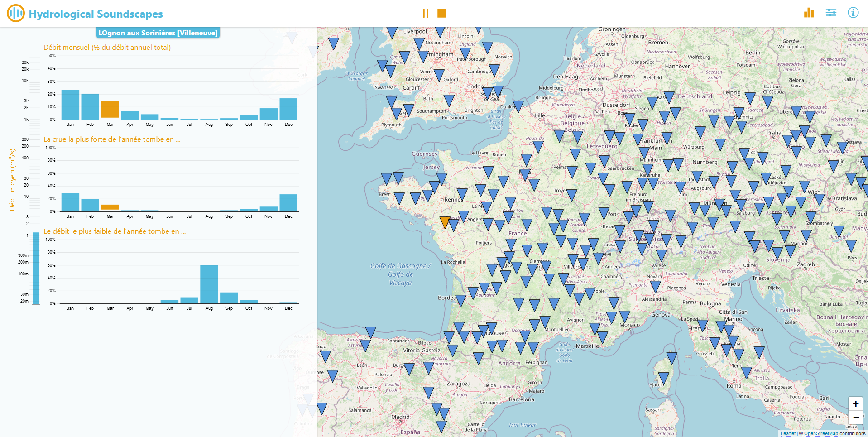868x437 pixels.
Task: Click the Hydrological Soundscapes logo icon
Action: [x=16, y=13]
